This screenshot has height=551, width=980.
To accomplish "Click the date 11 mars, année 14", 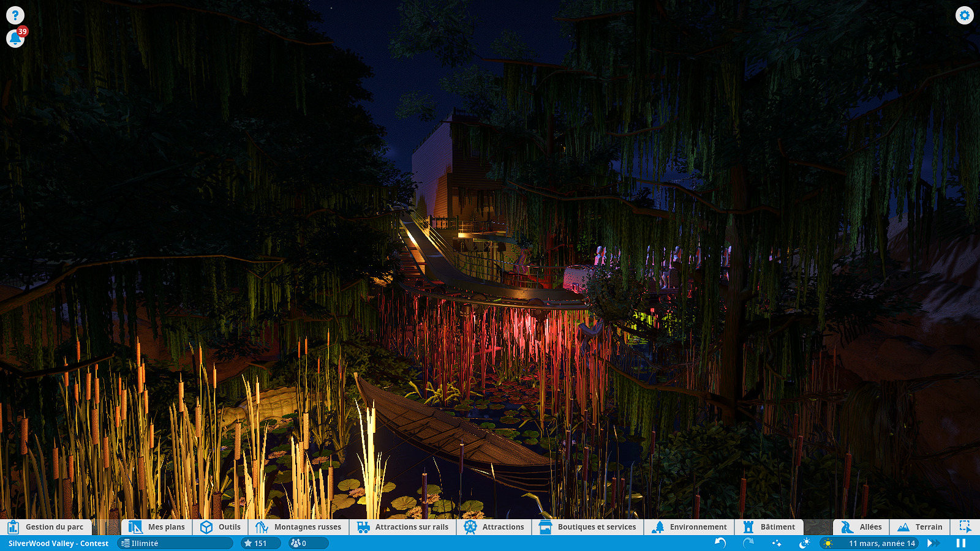I will point(882,544).
